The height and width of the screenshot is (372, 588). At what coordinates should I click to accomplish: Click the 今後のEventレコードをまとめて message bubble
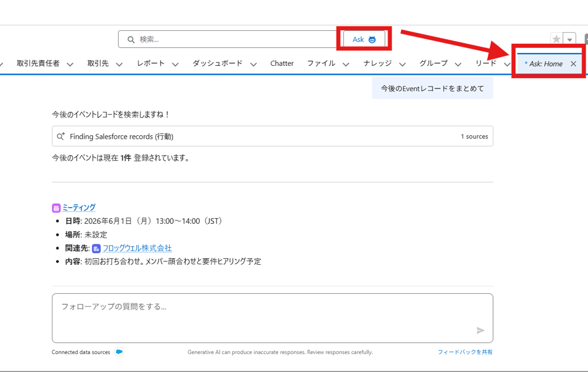pos(432,89)
